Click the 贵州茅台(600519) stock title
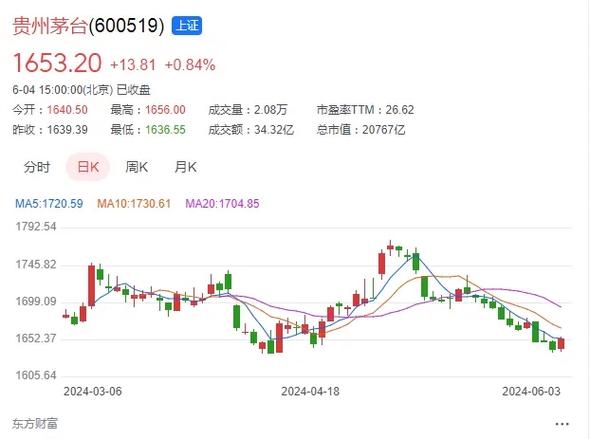 point(88,26)
